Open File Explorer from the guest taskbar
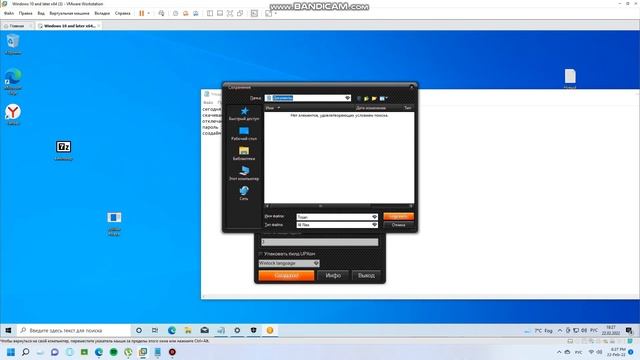 188,330
